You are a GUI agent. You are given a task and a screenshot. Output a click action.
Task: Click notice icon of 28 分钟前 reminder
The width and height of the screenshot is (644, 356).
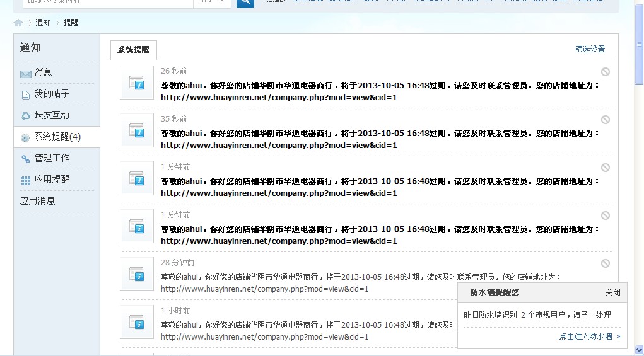coord(137,274)
